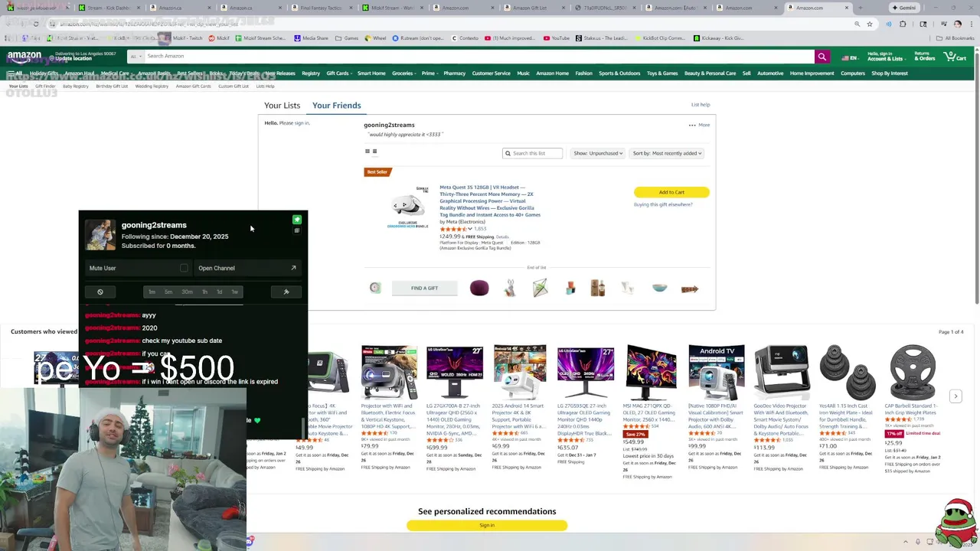Click the browser reload icon
This screenshot has width=980, height=551.
pos(35,24)
